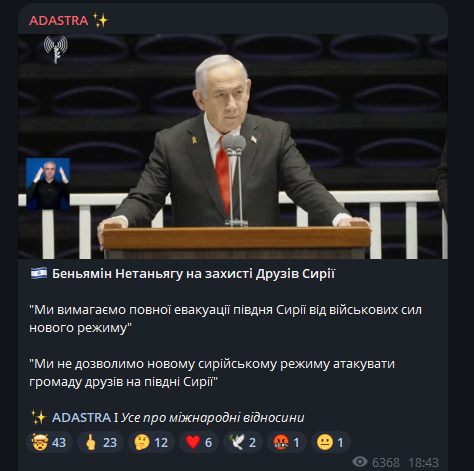Click the neutral face reaction
474x471 pixels.
pyautogui.click(x=331, y=442)
